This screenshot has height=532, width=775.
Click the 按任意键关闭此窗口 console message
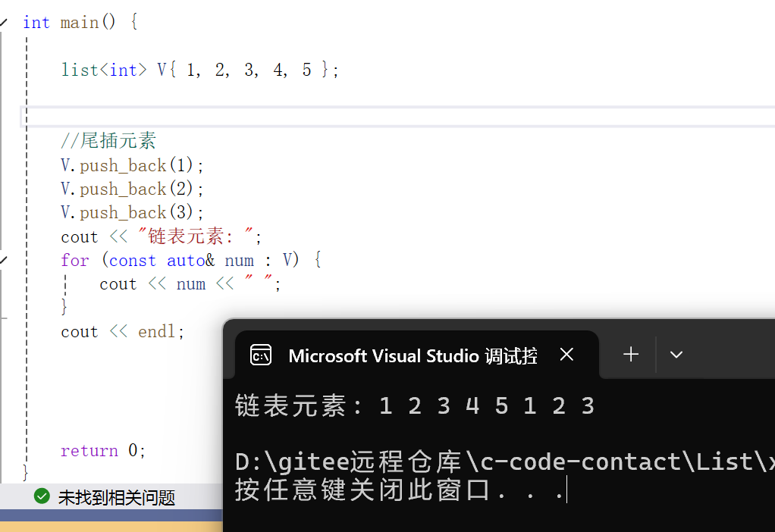400,490
